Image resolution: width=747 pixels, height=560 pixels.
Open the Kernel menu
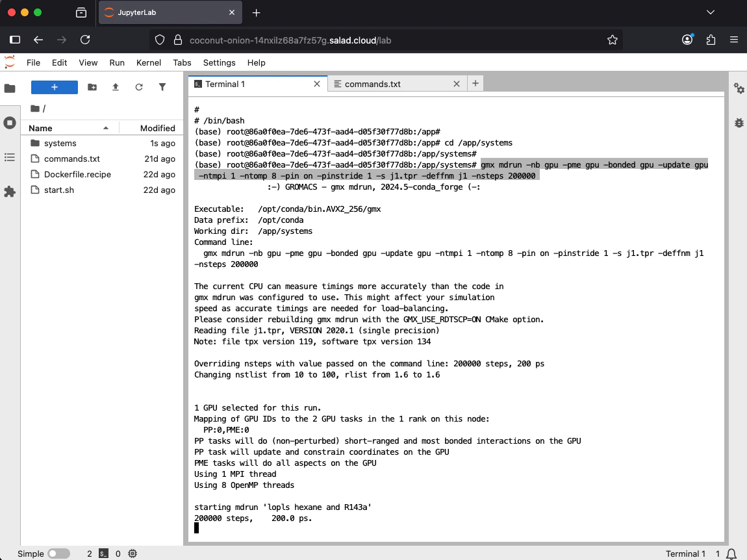149,62
